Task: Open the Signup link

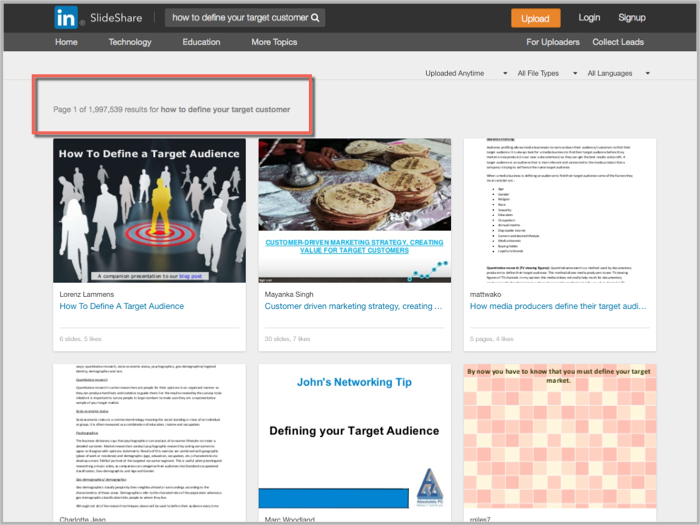Action: (632, 17)
